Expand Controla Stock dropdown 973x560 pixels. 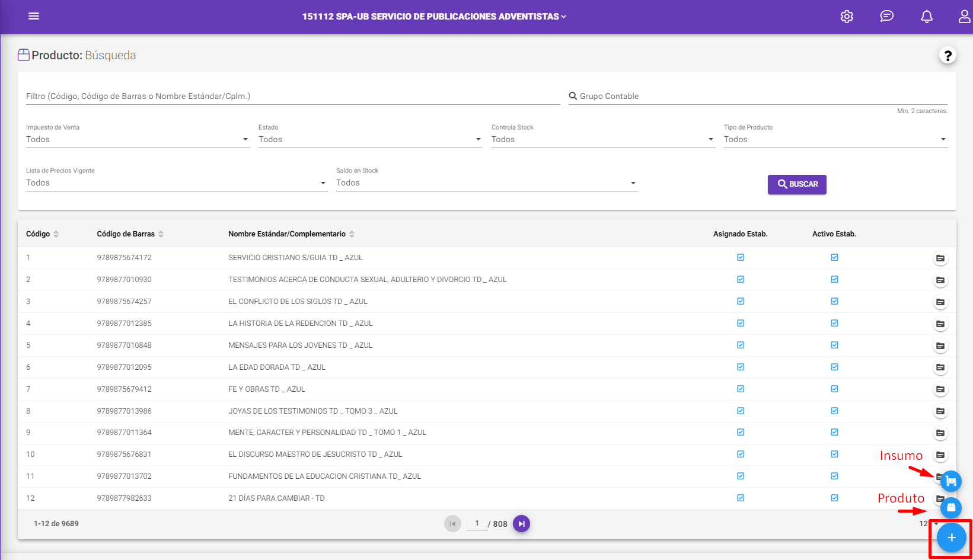pyautogui.click(x=603, y=140)
